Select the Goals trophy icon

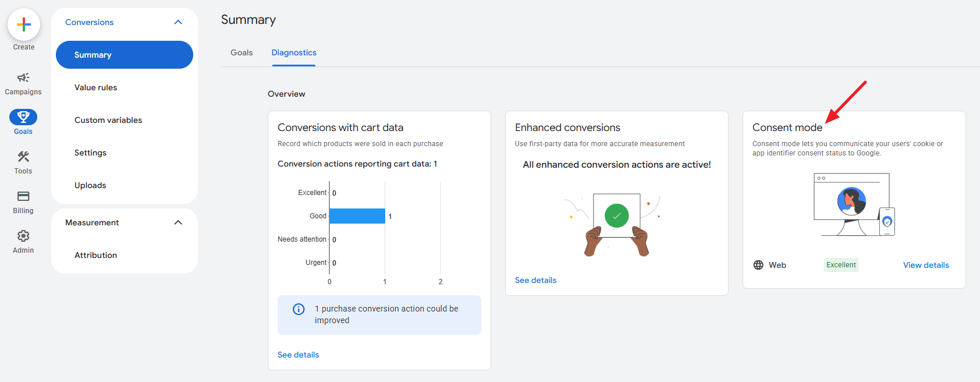(x=23, y=117)
